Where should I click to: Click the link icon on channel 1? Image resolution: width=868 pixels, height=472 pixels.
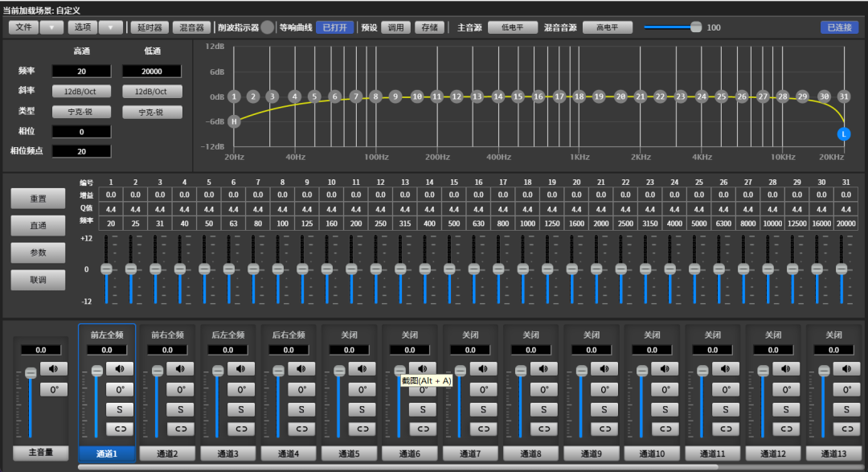coord(120,429)
